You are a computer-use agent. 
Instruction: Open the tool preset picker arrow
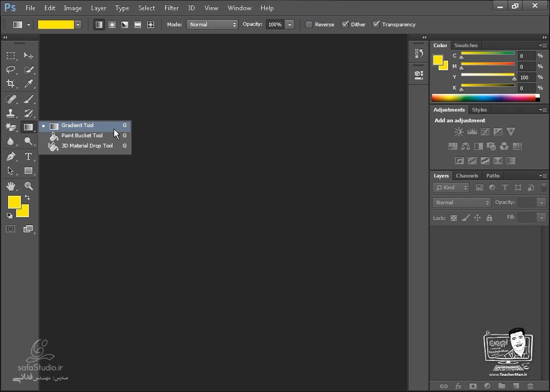pyautogui.click(x=28, y=25)
